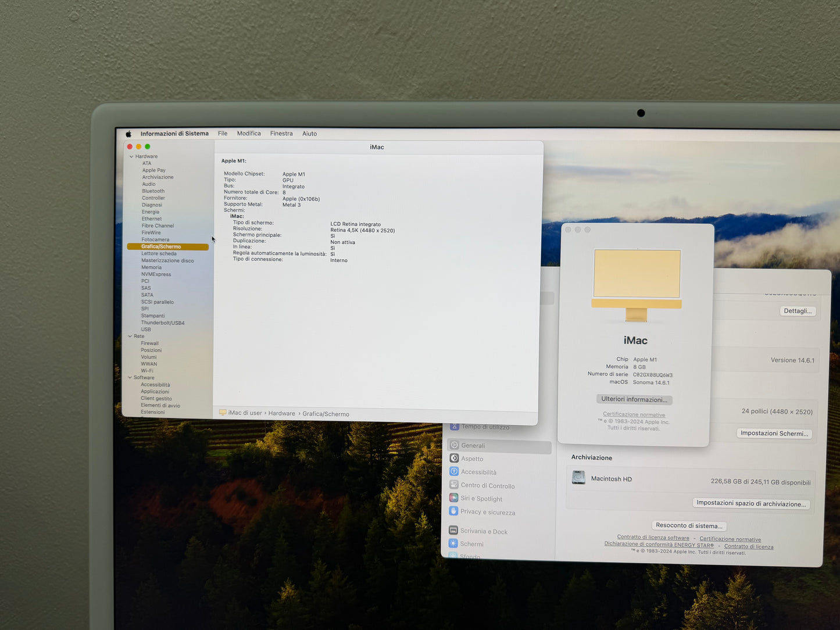Open Certificazione normative link in About window
The height and width of the screenshot is (630, 840).
[x=634, y=414]
